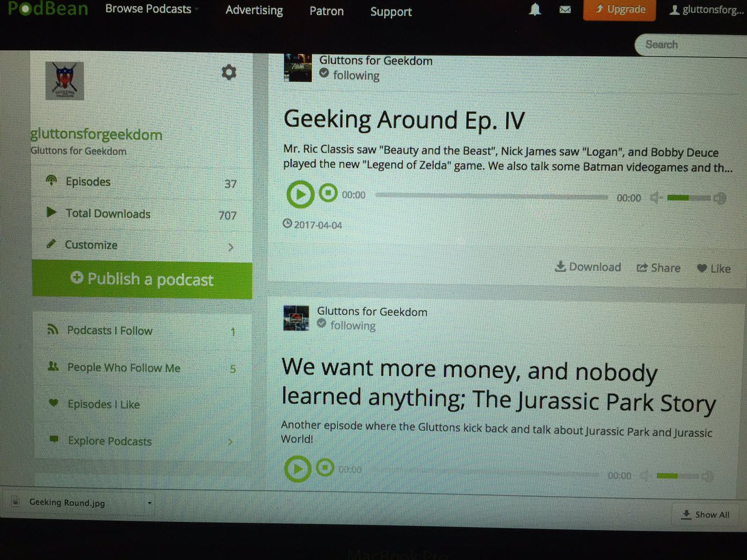Expand Explore Podcasts sidebar item
The width and height of the screenshot is (747, 560).
[x=142, y=441]
